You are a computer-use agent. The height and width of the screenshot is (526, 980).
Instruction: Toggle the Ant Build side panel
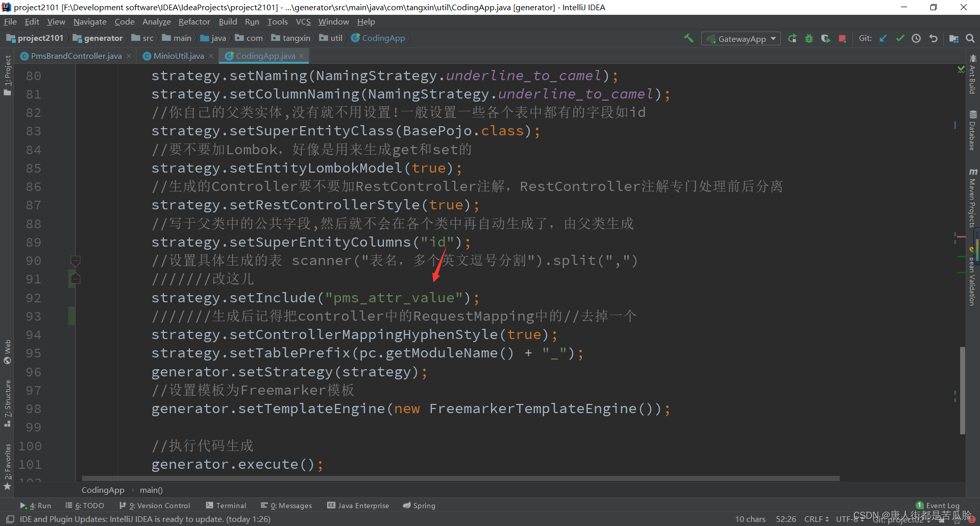973,75
